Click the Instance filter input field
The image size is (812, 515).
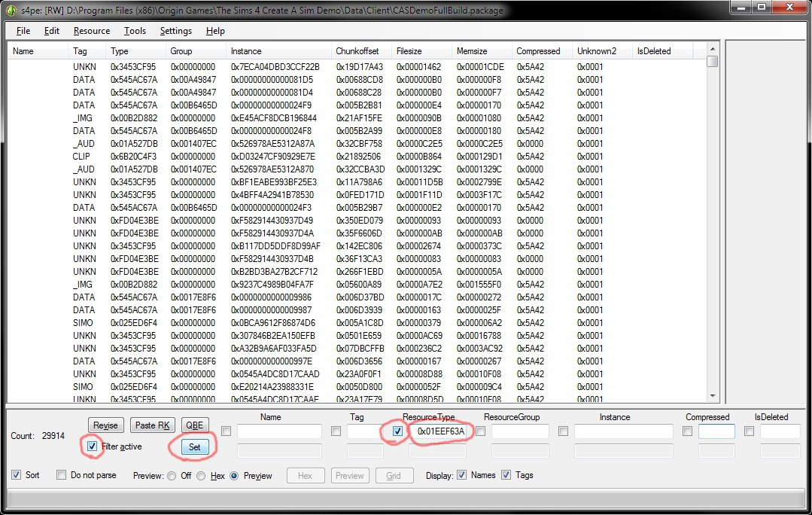(624, 431)
